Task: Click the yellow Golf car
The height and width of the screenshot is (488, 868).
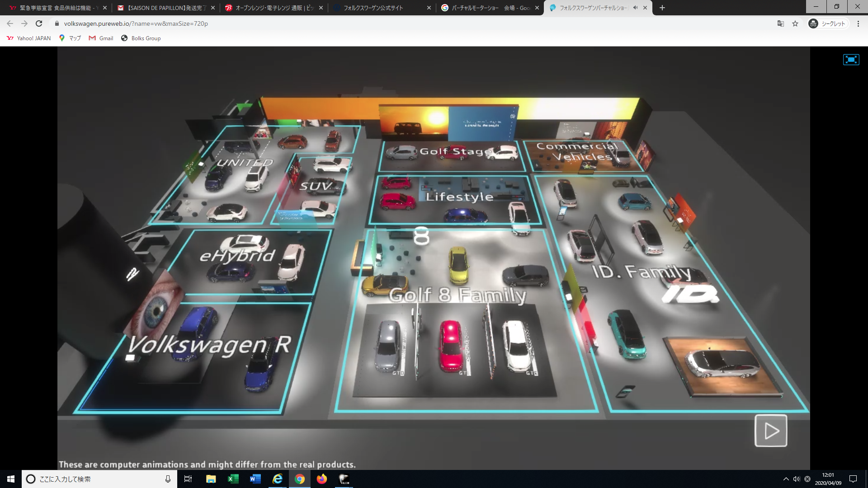Action: click(458, 264)
